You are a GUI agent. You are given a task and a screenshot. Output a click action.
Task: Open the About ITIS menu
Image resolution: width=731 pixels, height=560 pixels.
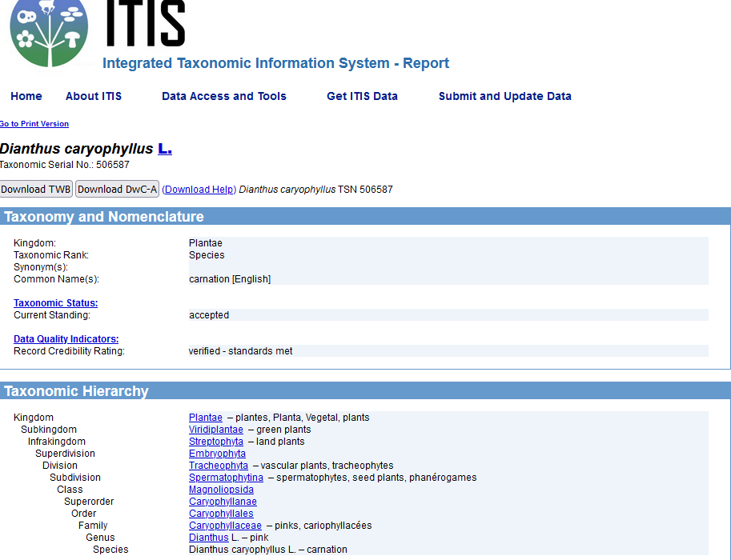pos(93,96)
